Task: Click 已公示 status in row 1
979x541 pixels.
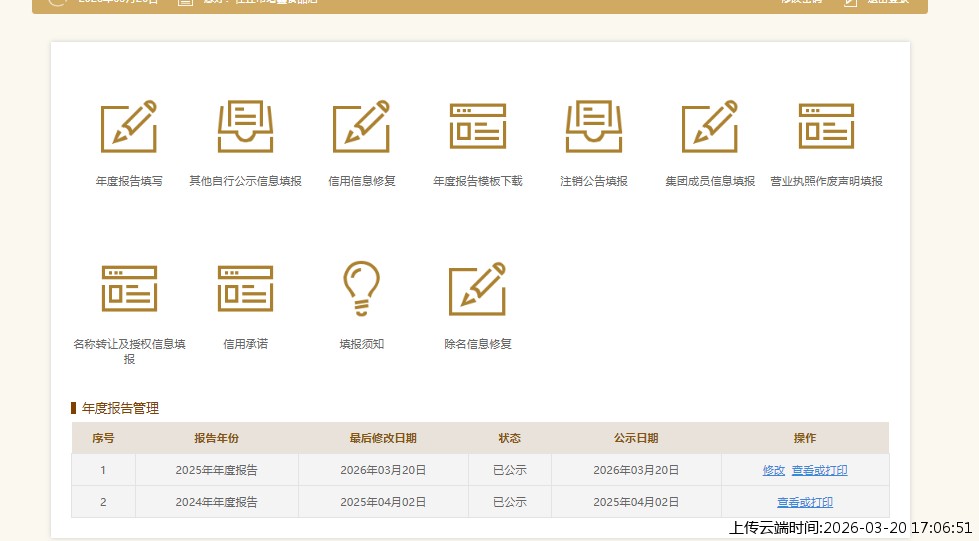Action: [x=509, y=470]
